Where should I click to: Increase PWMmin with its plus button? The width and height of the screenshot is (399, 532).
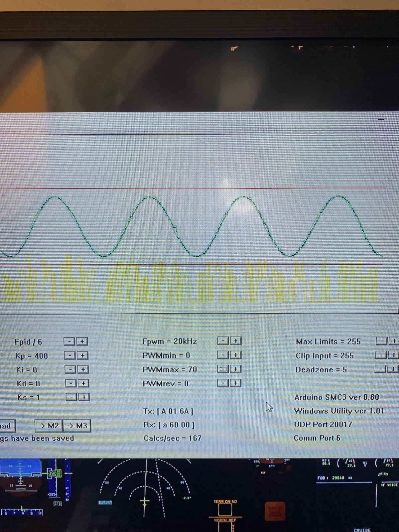(x=236, y=355)
